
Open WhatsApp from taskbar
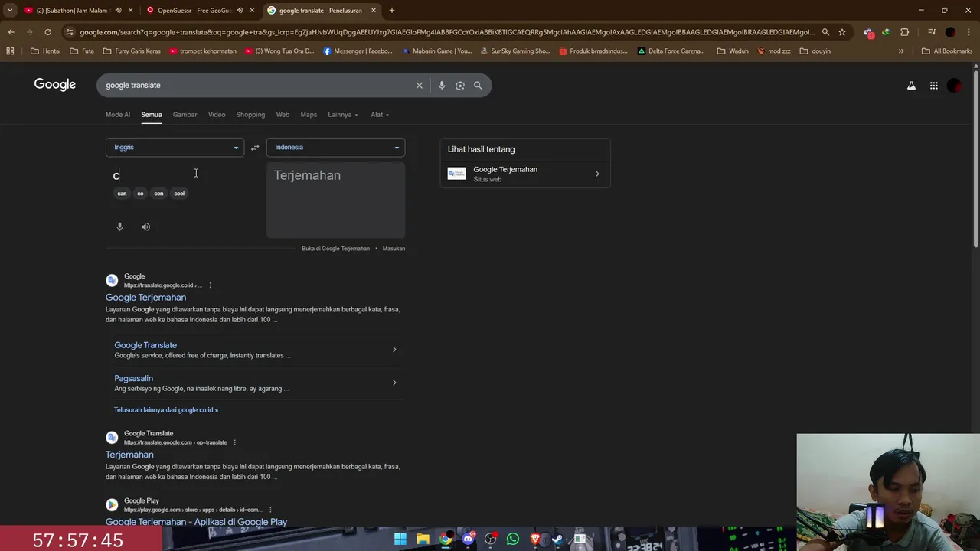[x=513, y=539]
